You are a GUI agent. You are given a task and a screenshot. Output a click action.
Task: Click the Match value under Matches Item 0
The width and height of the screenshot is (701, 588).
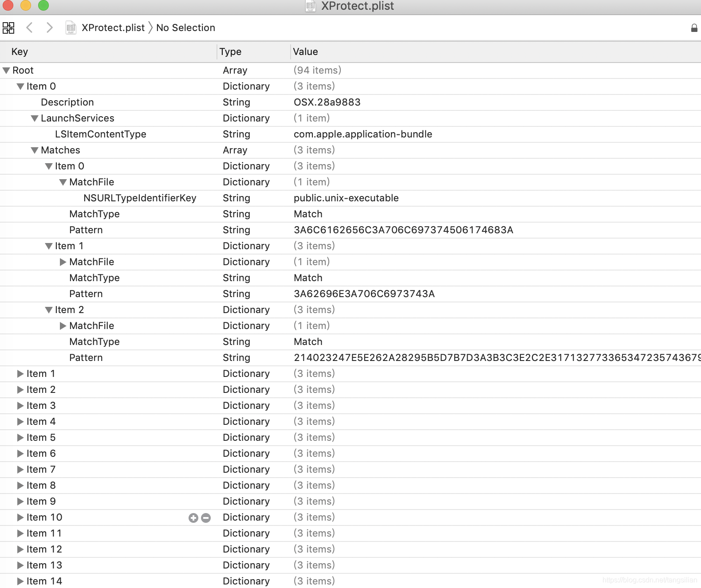[308, 214]
